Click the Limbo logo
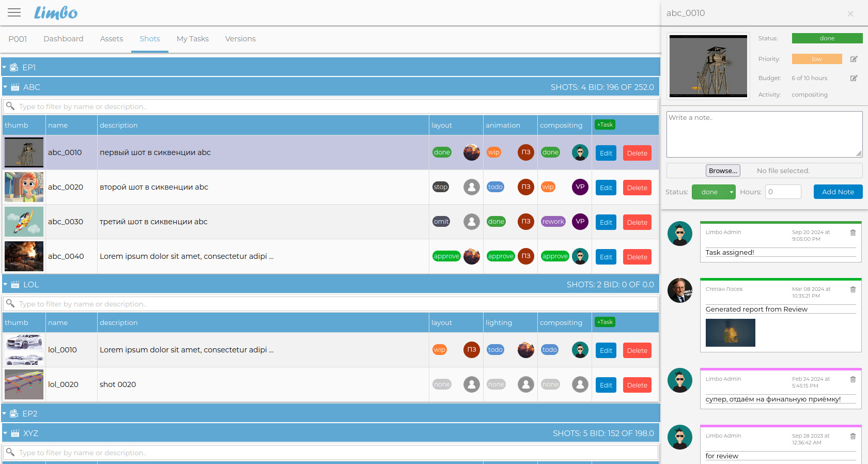This screenshot has height=464, width=868. point(56,13)
